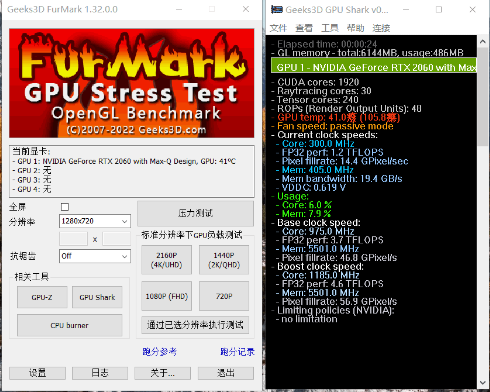The width and height of the screenshot is (490, 392).
Task: Open the 跑分记录 link
Action: coord(237,352)
